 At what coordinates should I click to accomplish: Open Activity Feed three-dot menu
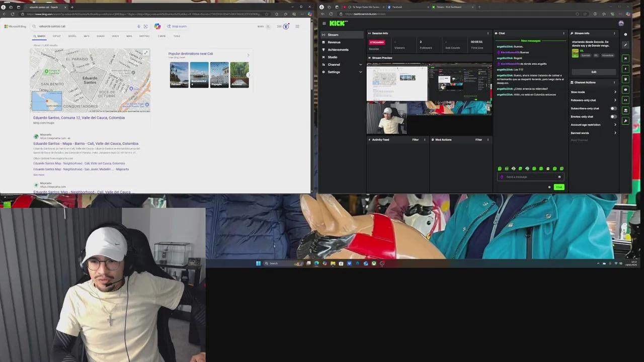[425, 140]
